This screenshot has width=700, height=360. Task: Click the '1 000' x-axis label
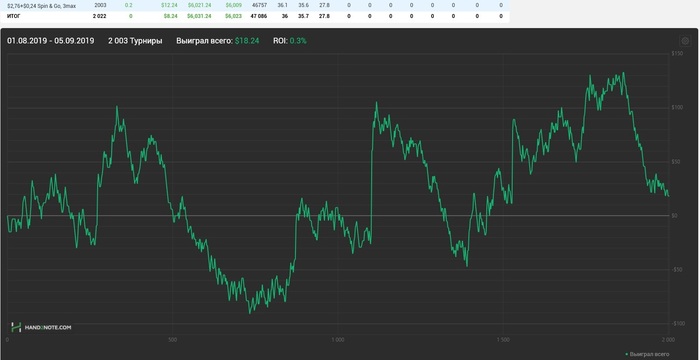338,340
